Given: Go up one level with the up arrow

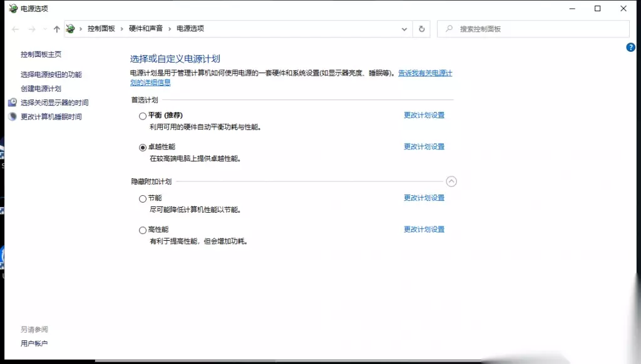Looking at the screenshot, I should (x=57, y=29).
